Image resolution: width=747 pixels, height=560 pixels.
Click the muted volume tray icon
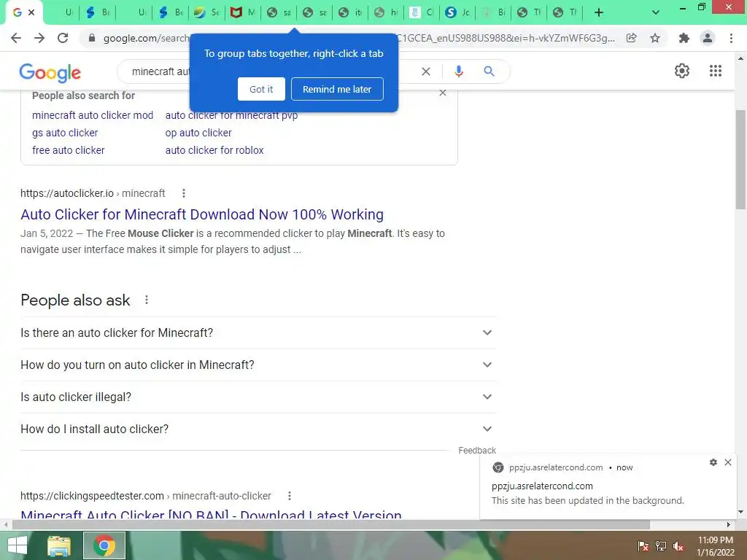click(678, 546)
